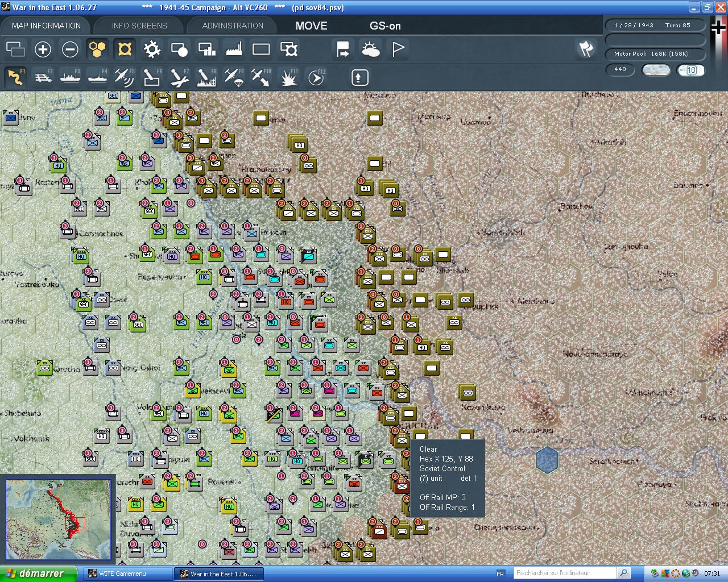Image resolution: width=728 pixels, height=582 pixels.
Task: Show the weather zones overlay
Action: 370,49
